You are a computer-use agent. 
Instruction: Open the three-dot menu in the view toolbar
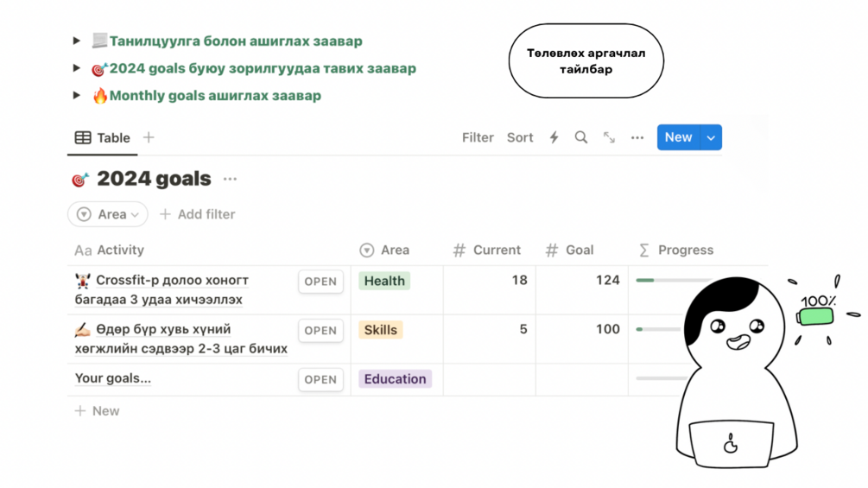click(637, 137)
